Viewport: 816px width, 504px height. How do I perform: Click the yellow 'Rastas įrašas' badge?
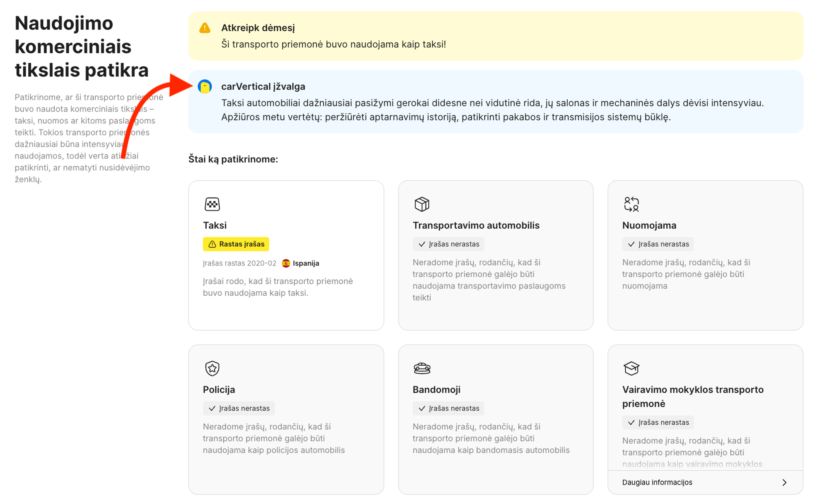(236, 244)
